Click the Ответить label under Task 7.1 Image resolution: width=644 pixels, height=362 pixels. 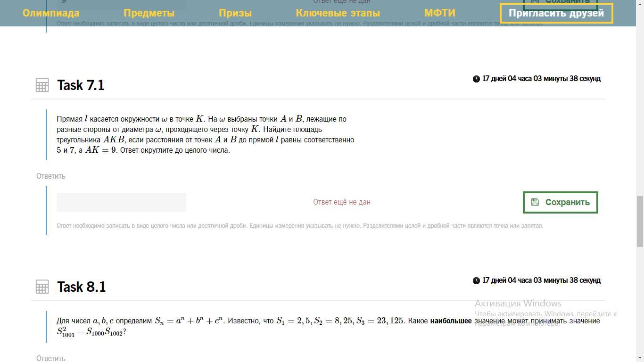click(51, 176)
